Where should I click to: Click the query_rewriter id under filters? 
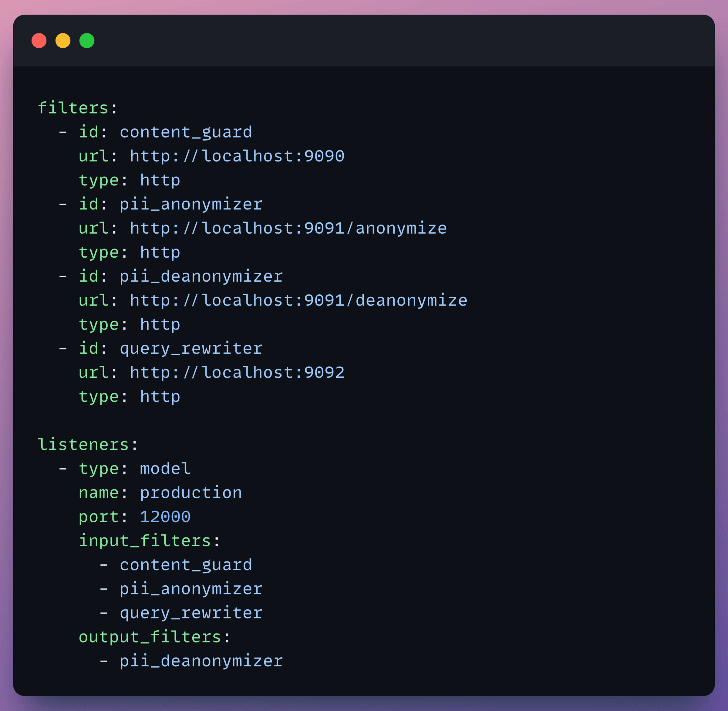(191, 348)
